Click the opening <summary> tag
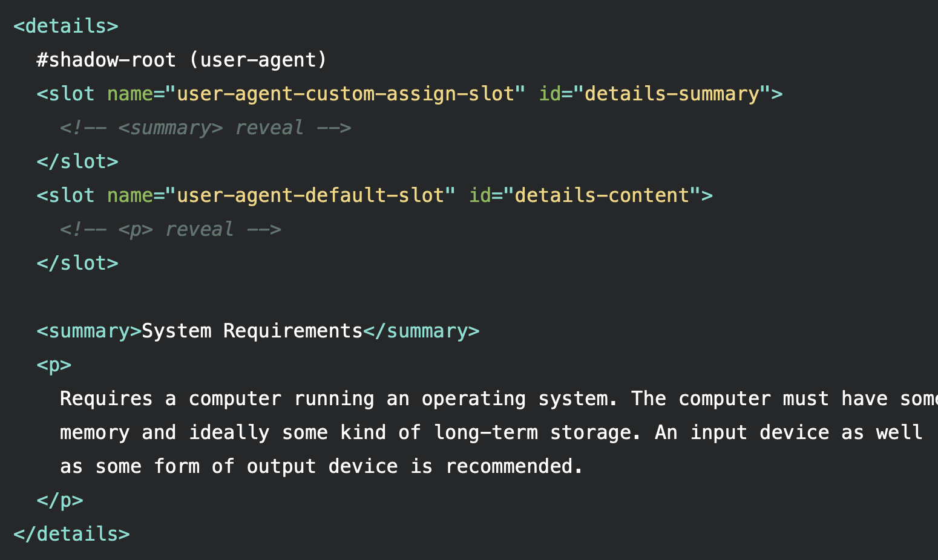Viewport: 938px width, 560px height. 89,331
